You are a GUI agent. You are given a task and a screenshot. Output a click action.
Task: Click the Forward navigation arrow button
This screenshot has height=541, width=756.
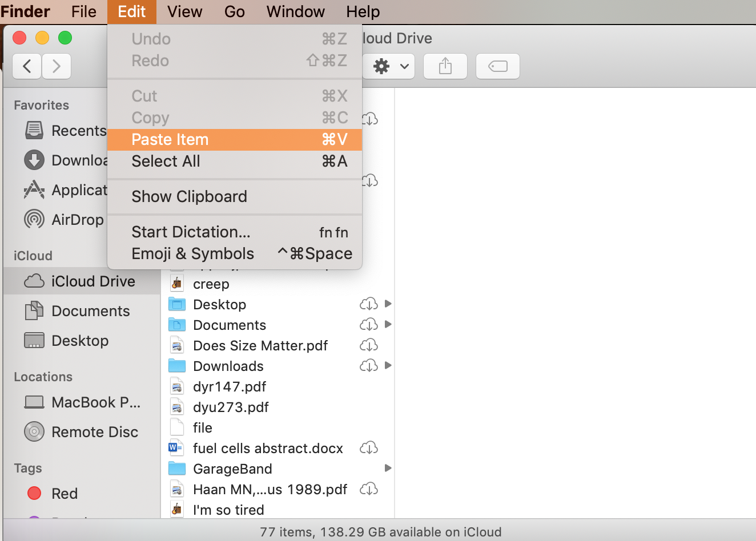click(x=56, y=66)
